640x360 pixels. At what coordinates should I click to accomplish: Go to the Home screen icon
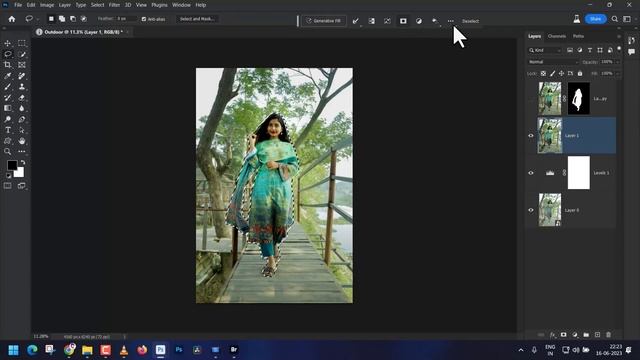tap(11, 19)
